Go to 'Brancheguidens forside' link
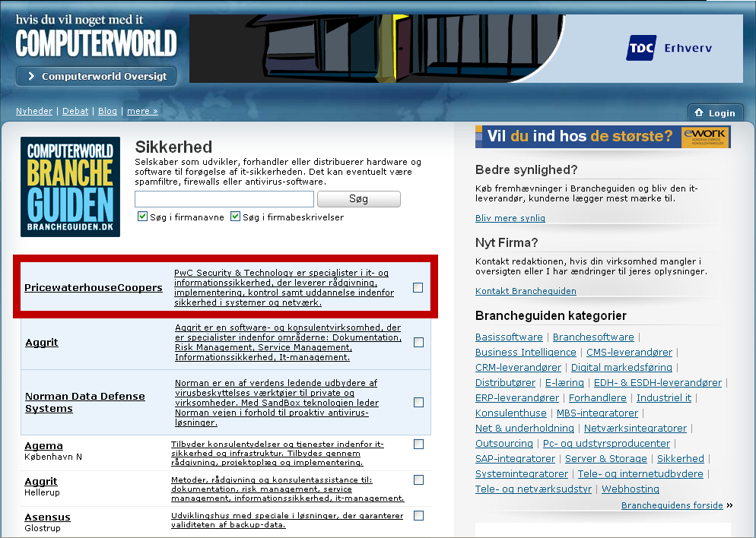The height and width of the screenshot is (538, 756). (x=672, y=505)
